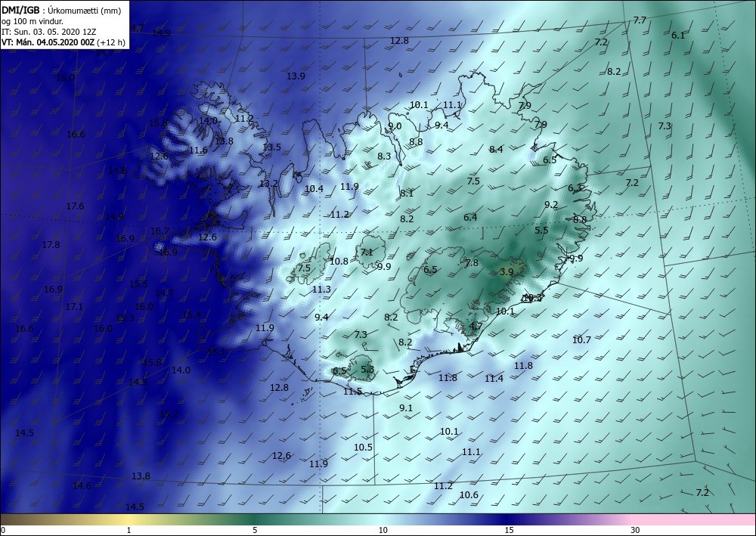
Task: Click the 15.4 value on the map
Action: [191, 314]
